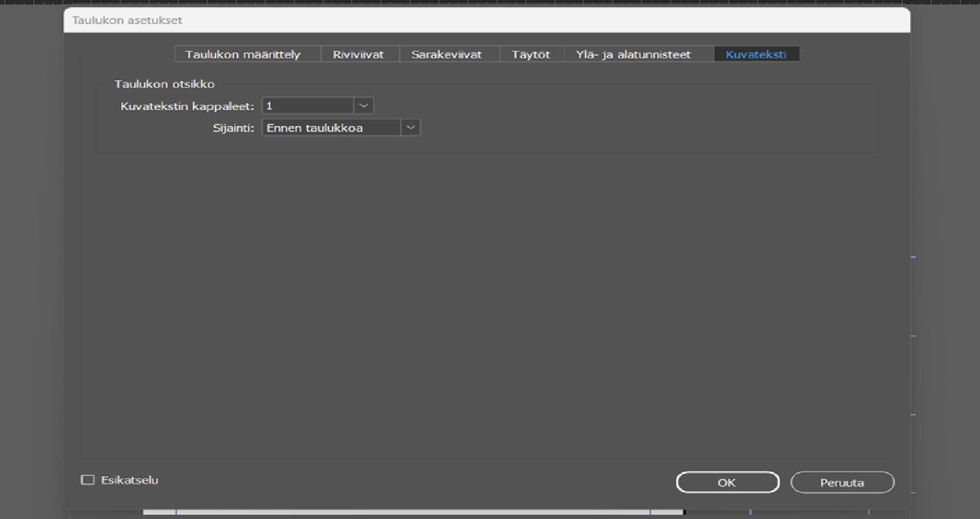Viewport: 980px width, 519px height.
Task: Click the white document page strip below dialog
Action: tap(413, 512)
